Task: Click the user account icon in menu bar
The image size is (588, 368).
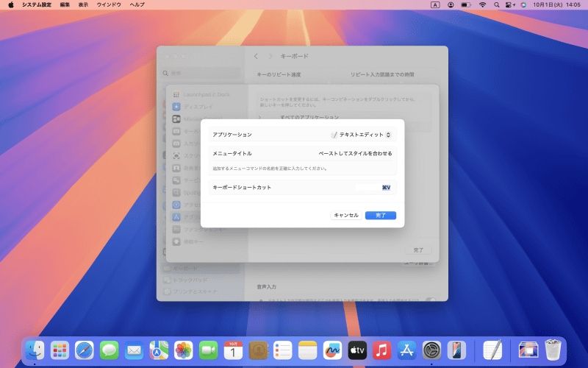Action: tap(451, 5)
